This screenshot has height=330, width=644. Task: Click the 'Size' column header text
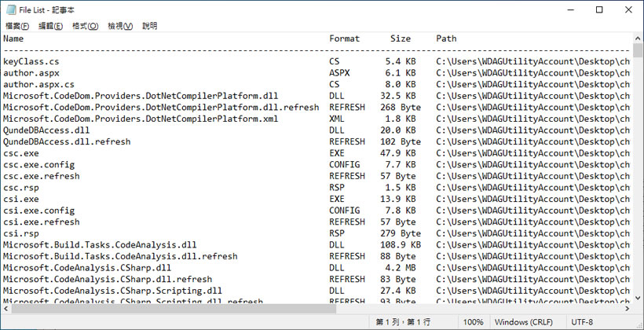(x=401, y=38)
